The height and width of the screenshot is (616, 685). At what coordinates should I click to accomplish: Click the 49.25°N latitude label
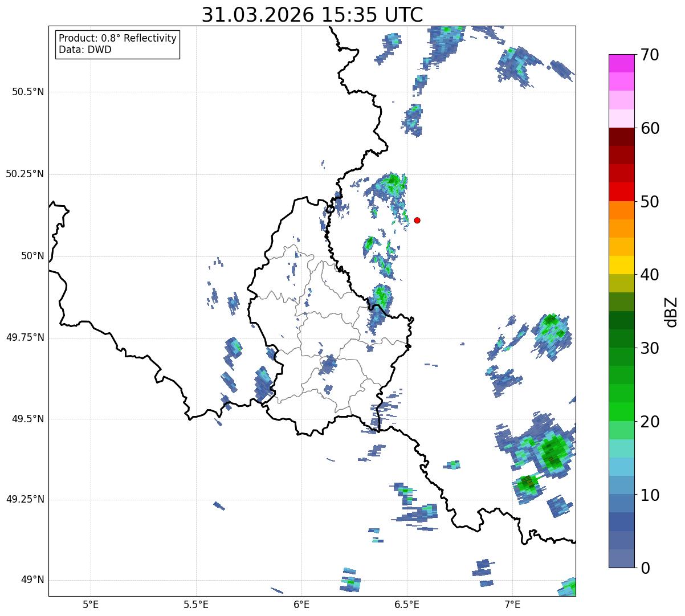coord(25,499)
